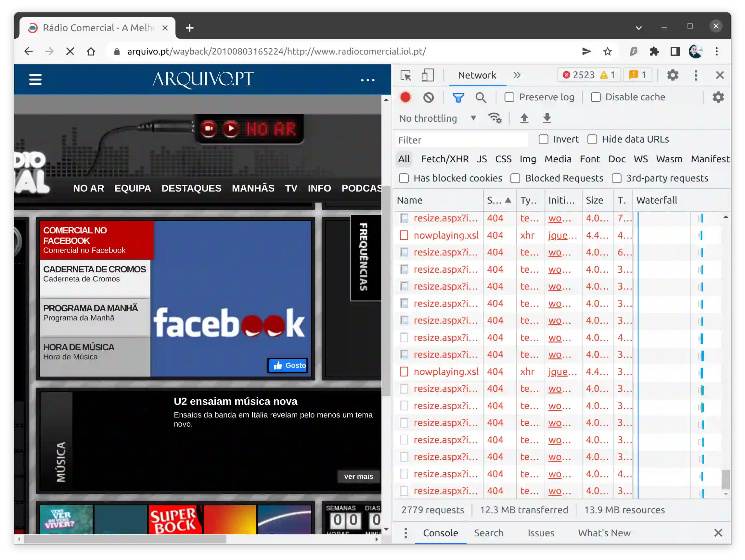Open Arquivo.pt hamburger menu

35,80
